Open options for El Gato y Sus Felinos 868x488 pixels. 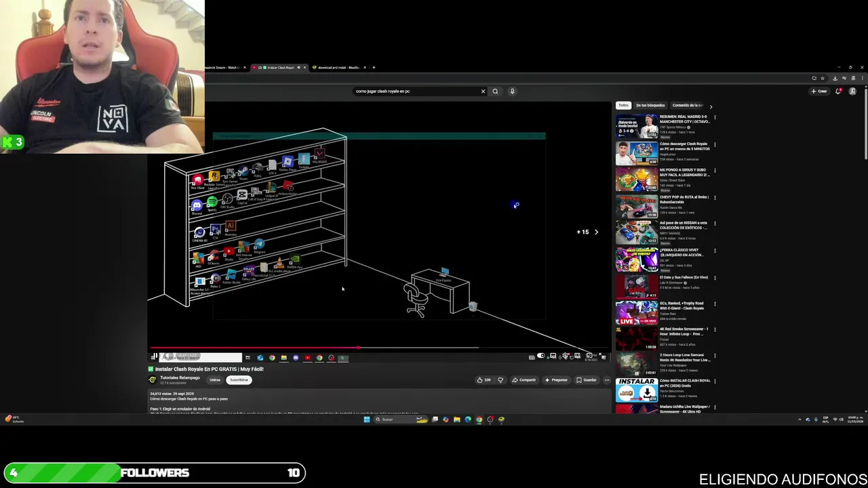pos(715,278)
